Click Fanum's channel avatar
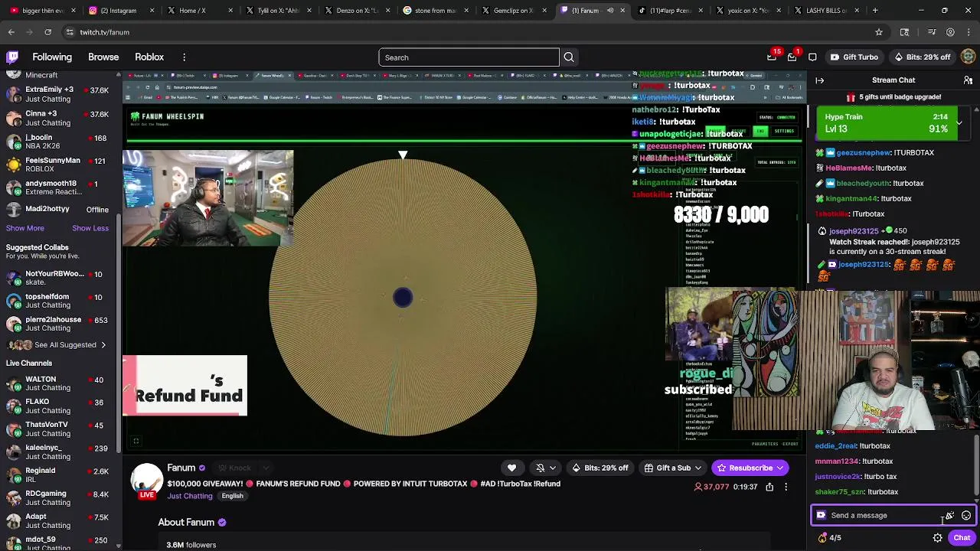Viewport: 980px width, 551px height. 147,481
